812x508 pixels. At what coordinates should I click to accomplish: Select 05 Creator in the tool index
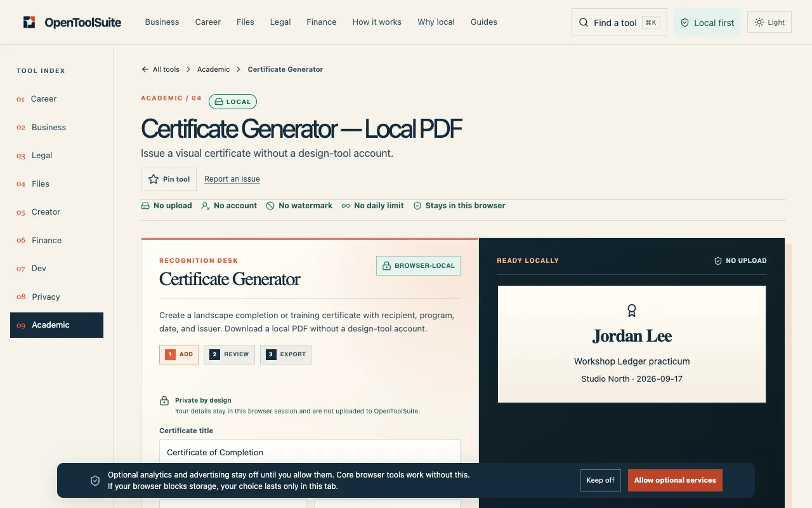pos(56,212)
